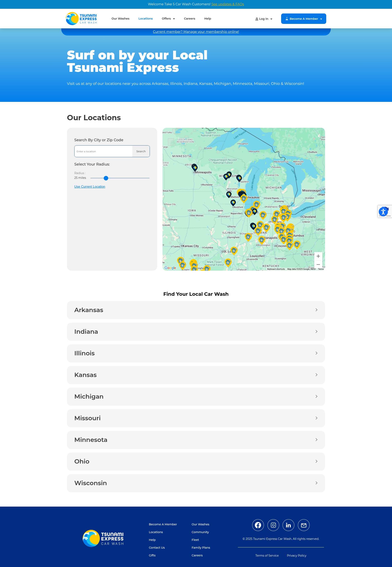Open Locations footer link
The height and width of the screenshot is (567, 392).
pos(156,532)
